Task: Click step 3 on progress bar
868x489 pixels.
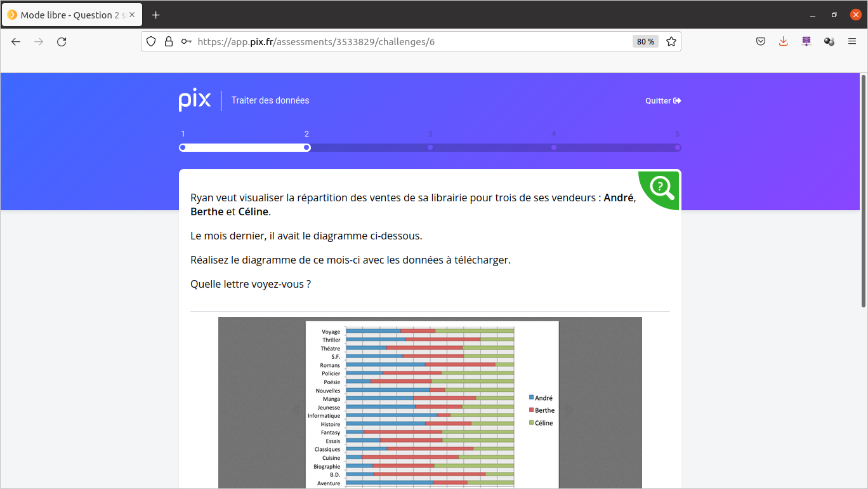Action: coord(430,147)
